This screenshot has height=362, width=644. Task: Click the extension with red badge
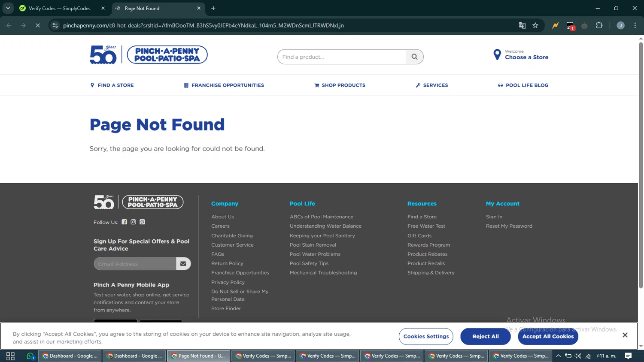pyautogui.click(x=570, y=26)
